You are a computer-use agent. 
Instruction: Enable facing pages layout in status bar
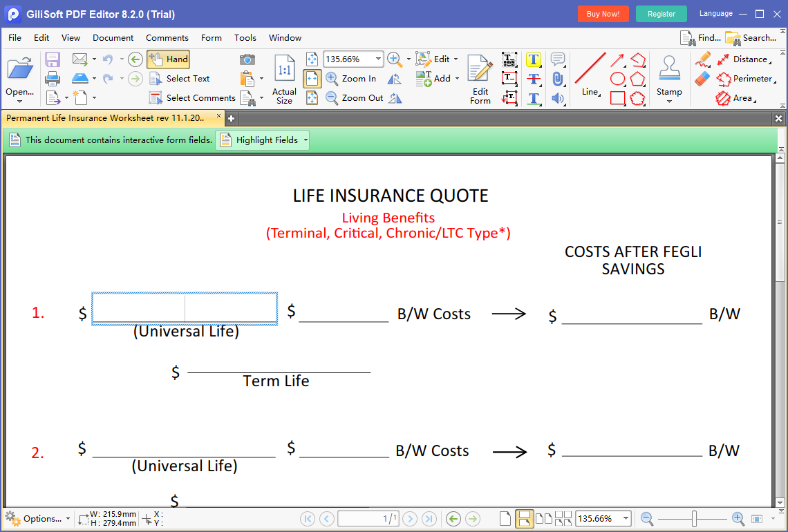tap(544, 518)
